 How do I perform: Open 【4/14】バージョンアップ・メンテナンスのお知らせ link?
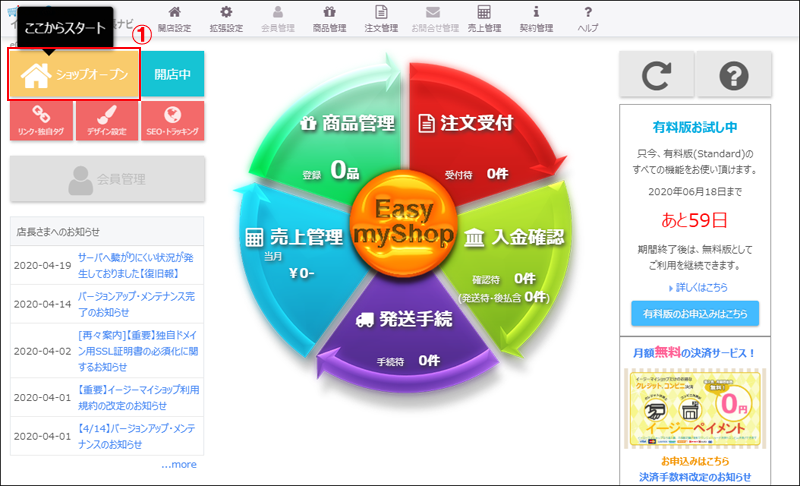(137, 436)
